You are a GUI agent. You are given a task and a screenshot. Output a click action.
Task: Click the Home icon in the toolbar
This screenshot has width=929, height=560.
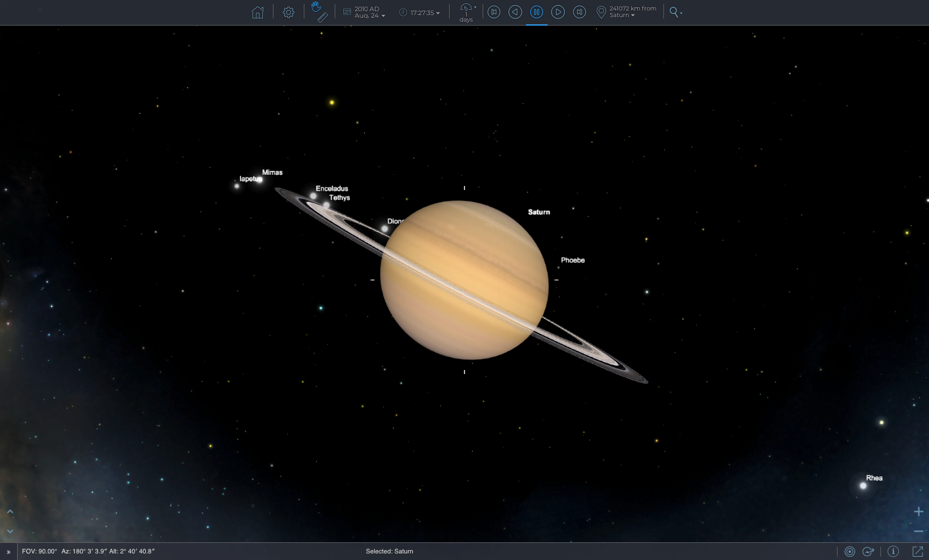point(258,12)
